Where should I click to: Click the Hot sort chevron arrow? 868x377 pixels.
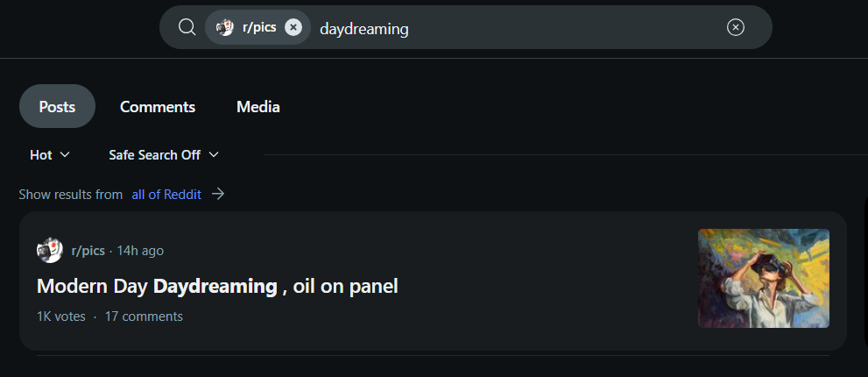tap(64, 155)
